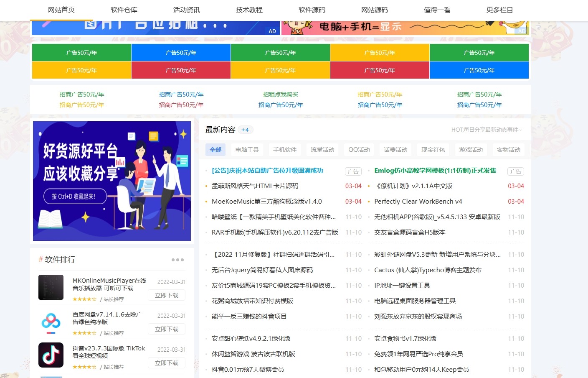Click the 广告 tag next to the 公告 announcement
588x378 pixels.
353,171
